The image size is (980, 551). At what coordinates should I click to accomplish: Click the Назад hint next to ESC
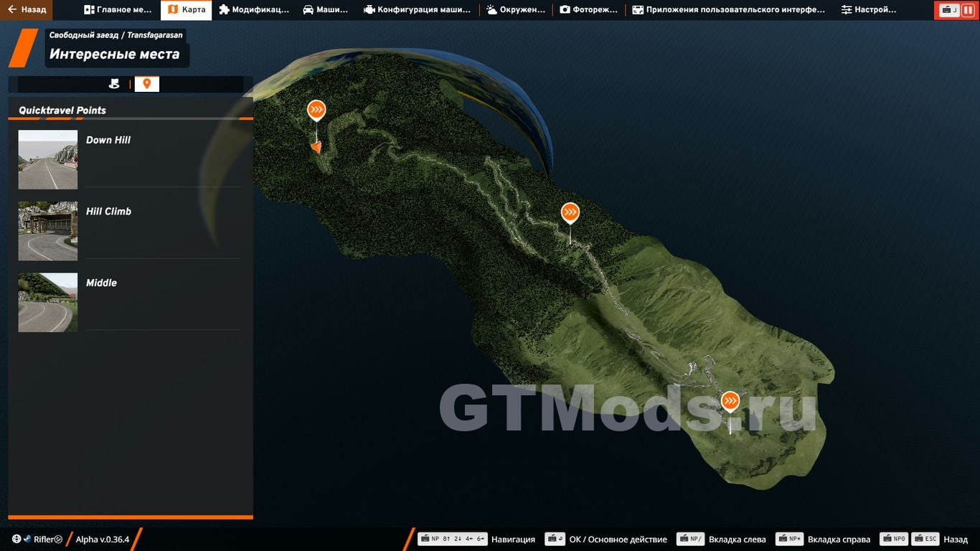coord(956,540)
